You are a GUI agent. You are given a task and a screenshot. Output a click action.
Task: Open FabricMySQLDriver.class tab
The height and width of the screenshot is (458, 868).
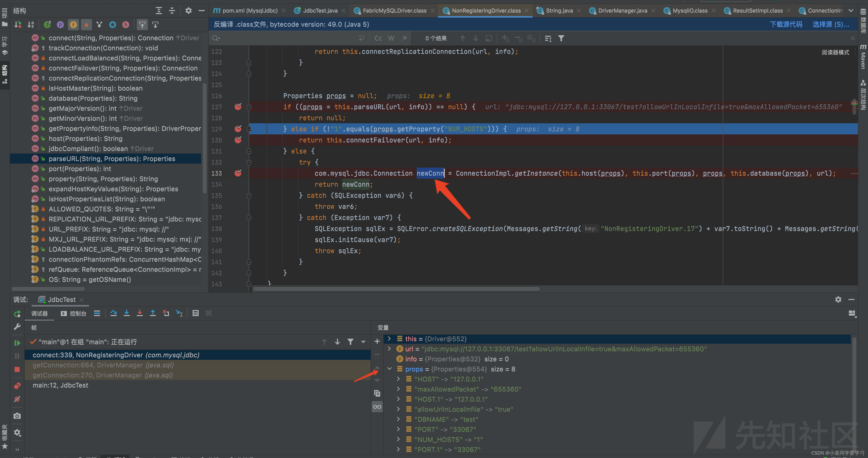tap(394, 11)
